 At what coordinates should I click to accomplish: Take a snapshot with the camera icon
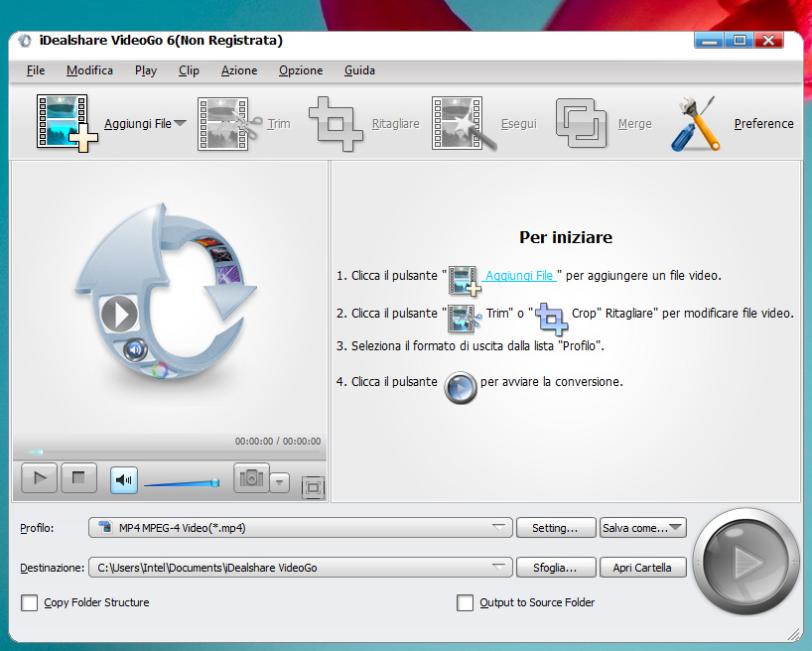click(251, 478)
